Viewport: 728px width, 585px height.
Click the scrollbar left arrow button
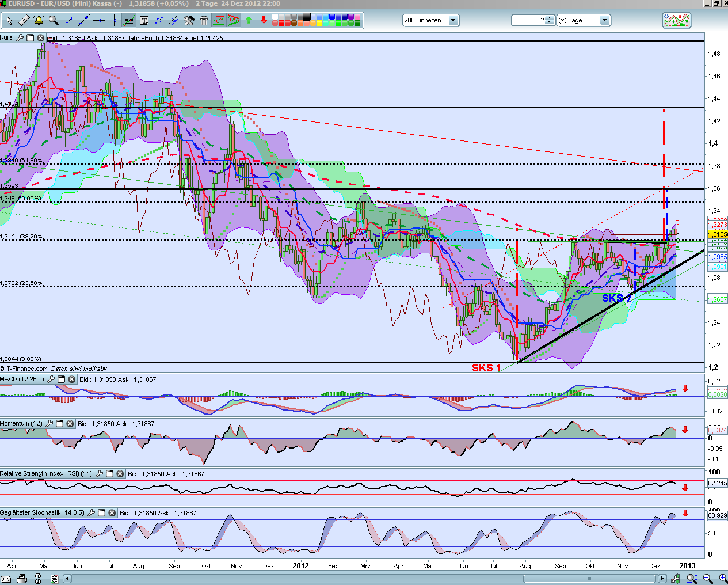pyautogui.click(x=67, y=579)
